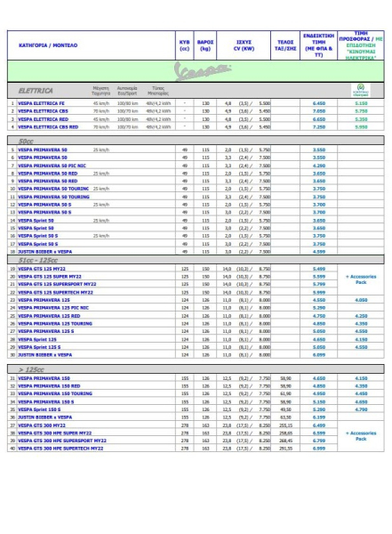Select model VESPA GTS 300 HPE SUPERSPORT MY22
This screenshot has height=534, width=392.
tap(62, 441)
